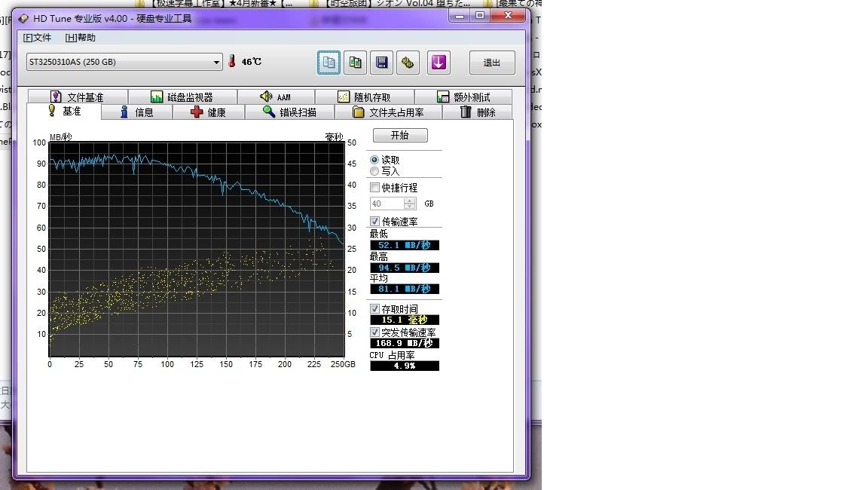868x490 pixels.
Task: Toggle the 突发传输速率 checkbox
Action: (375, 332)
